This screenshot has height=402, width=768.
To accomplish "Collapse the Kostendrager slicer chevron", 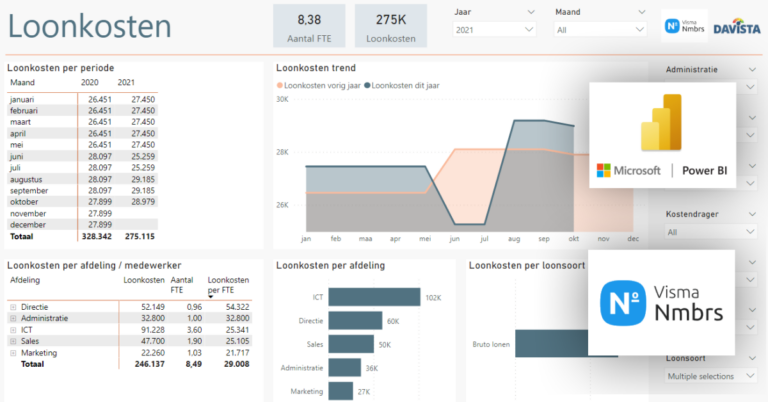I will click(752, 214).
